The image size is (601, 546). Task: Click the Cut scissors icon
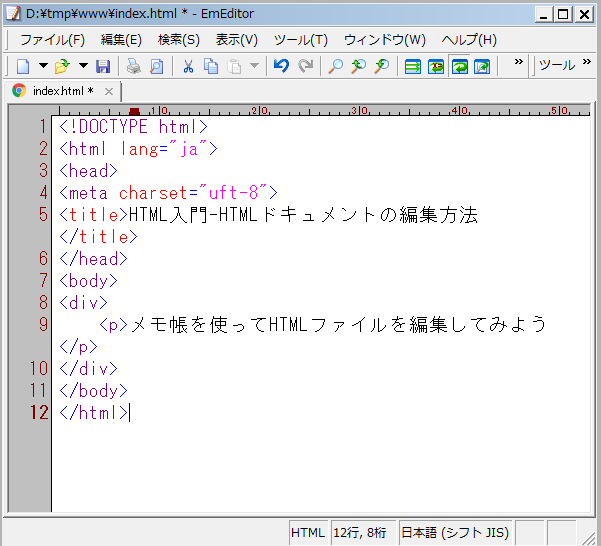tap(188, 66)
